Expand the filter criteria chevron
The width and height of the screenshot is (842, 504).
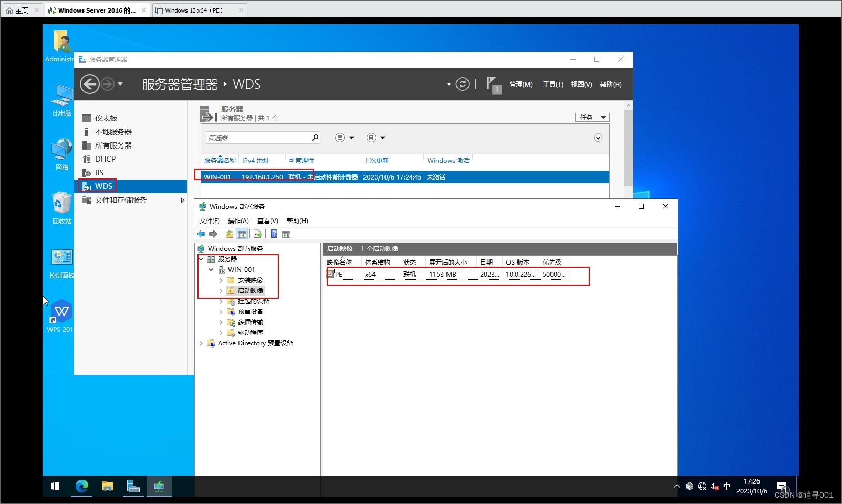coord(598,138)
